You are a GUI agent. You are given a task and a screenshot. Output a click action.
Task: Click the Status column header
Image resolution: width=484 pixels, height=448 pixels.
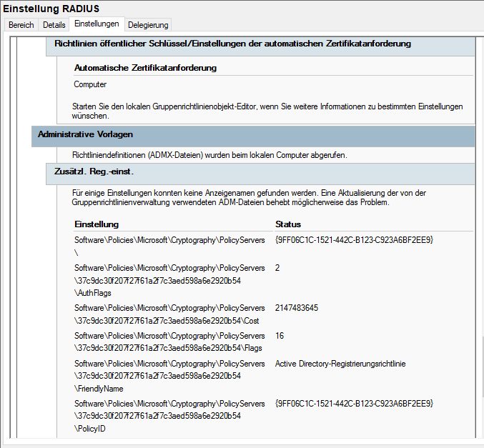point(288,224)
